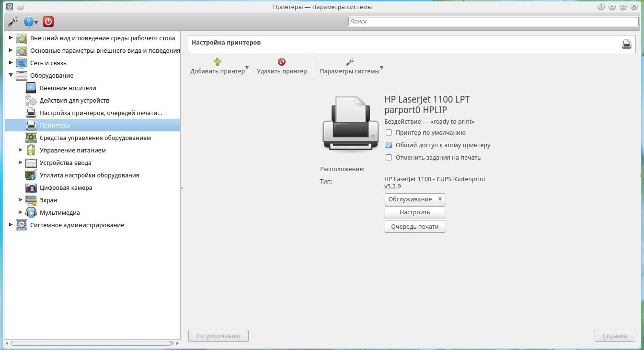
Task: Click the sidebar splitter handle
Action: 182,188
